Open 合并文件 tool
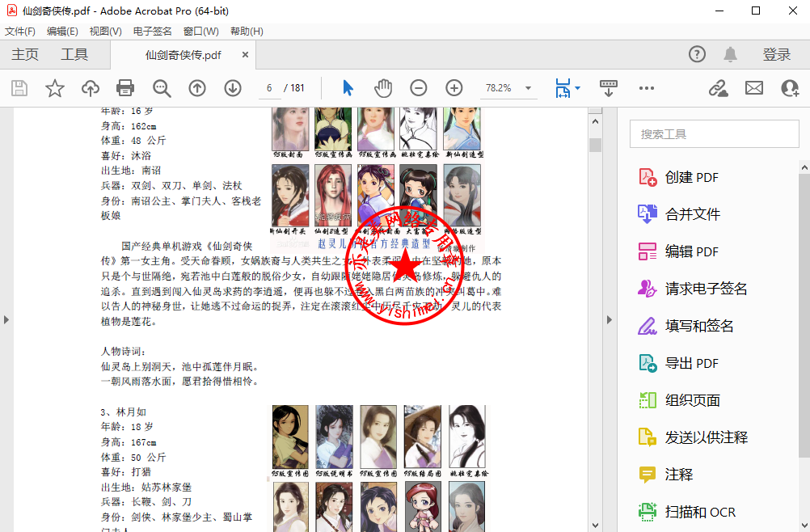The image size is (810, 532). [679, 214]
